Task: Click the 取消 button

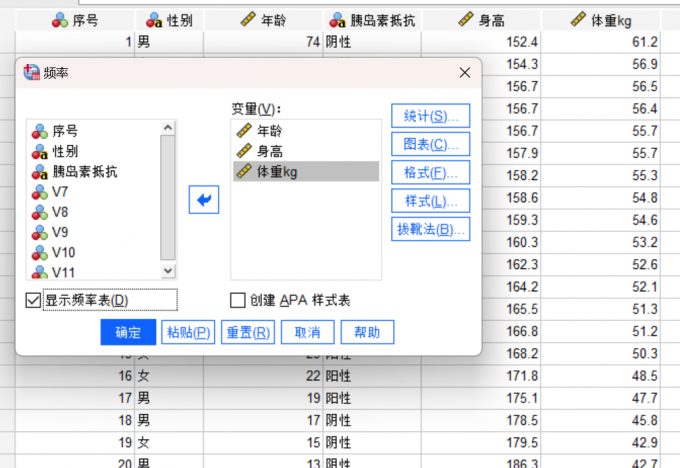Action: pos(307,332)
